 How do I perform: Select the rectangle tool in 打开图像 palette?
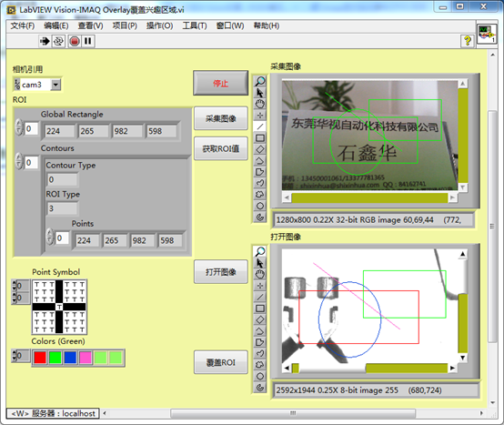260,309
